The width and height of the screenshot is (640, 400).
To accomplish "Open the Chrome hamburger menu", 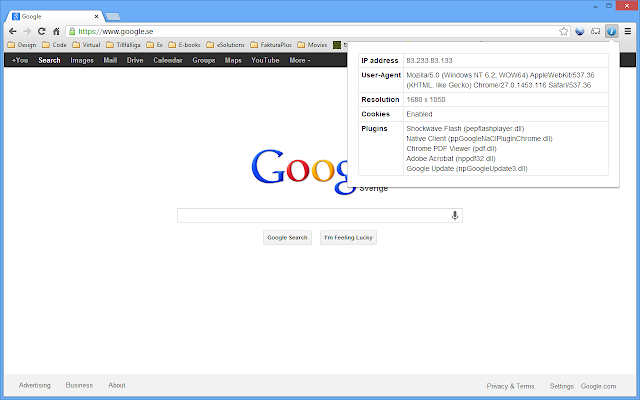I will click(628, 31).
